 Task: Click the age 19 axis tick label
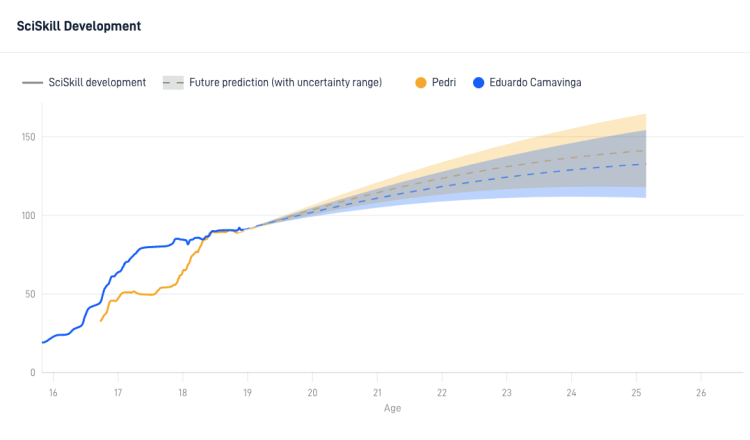247,393
